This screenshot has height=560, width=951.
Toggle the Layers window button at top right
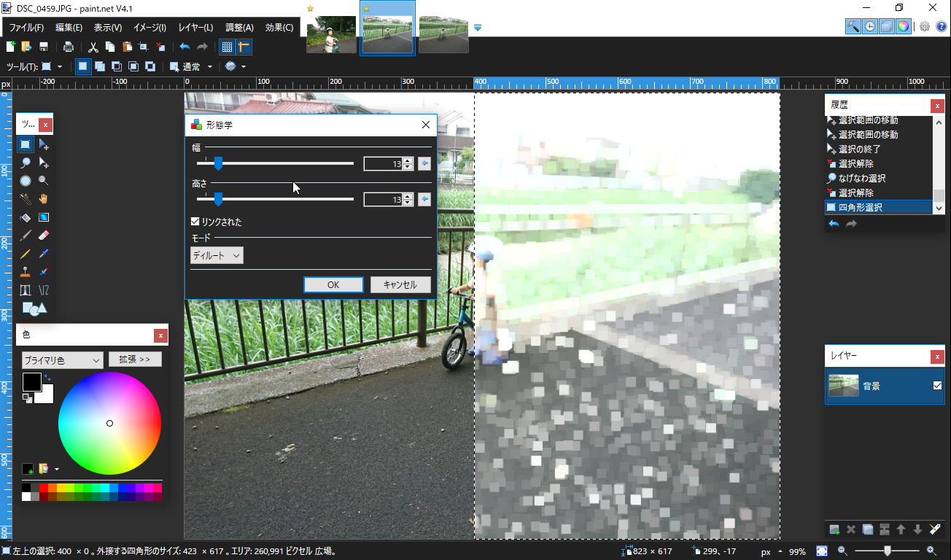click(887, 26)
